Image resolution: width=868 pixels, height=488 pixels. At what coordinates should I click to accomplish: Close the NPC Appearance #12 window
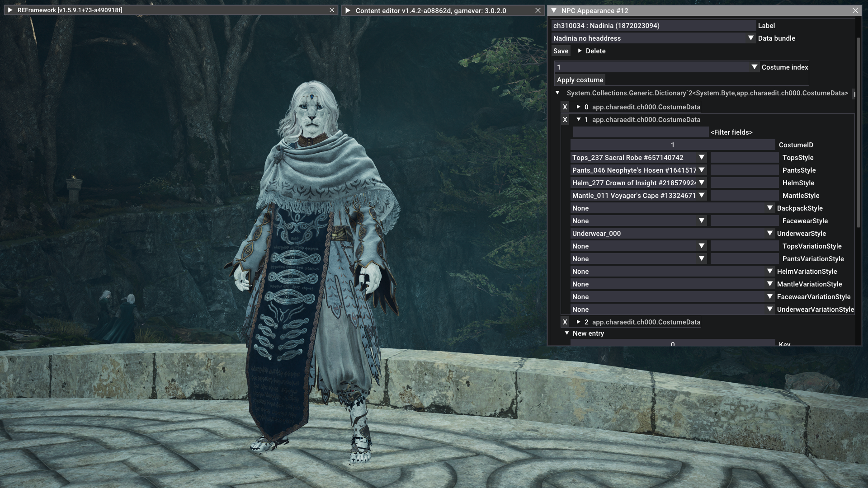click(855, 10)
